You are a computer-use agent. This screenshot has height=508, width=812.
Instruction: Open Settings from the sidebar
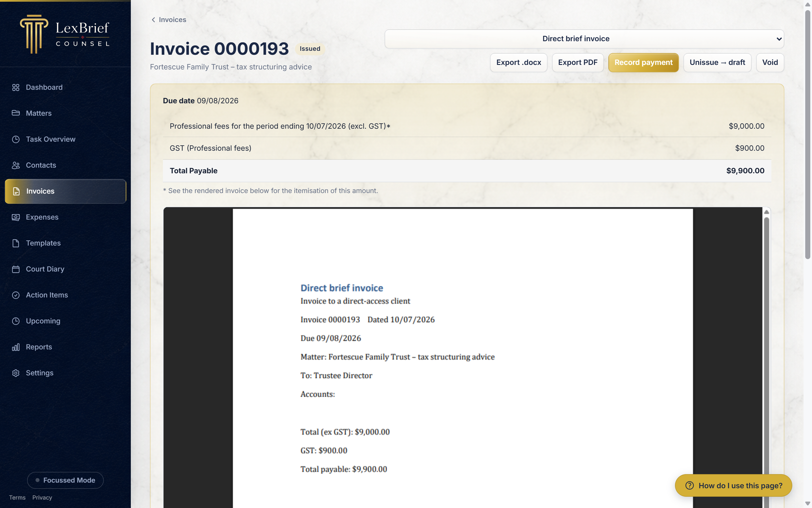tap(65, 373)
